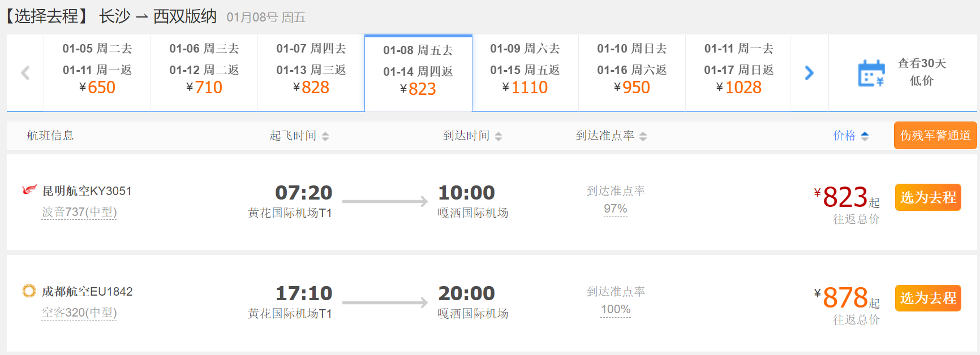The height and width of the screenshot is (355, 980).
Task: Toggle price sort order
Action: tap(865, 136)
